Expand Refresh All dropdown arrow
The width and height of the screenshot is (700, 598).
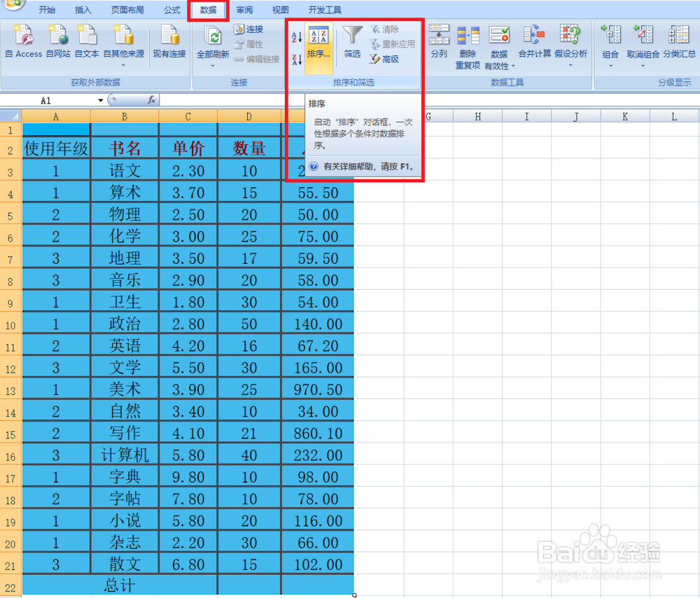pos(213,66)
